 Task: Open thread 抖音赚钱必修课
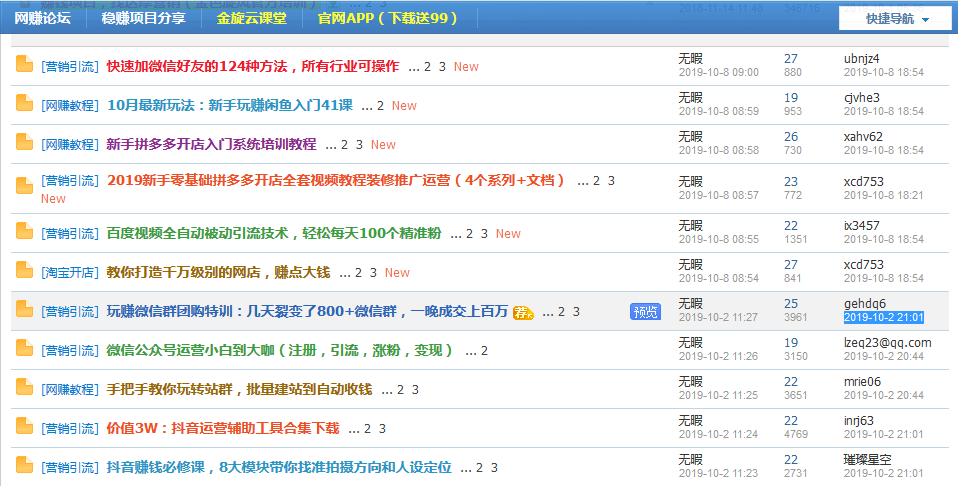click(279, 467)
